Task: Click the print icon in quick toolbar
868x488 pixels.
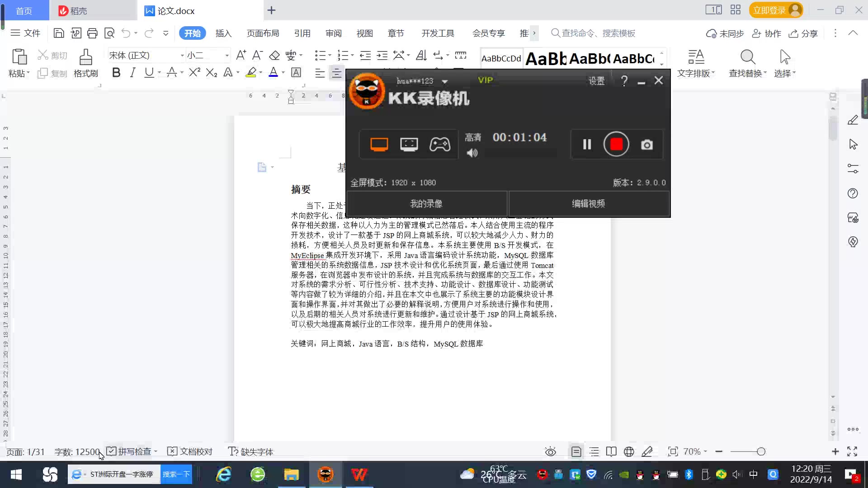Action: pyautogui.click(x=92, y=33)
